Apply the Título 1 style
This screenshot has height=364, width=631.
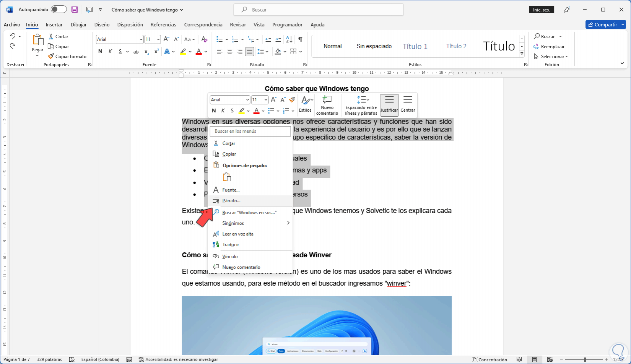pos(415,46)
